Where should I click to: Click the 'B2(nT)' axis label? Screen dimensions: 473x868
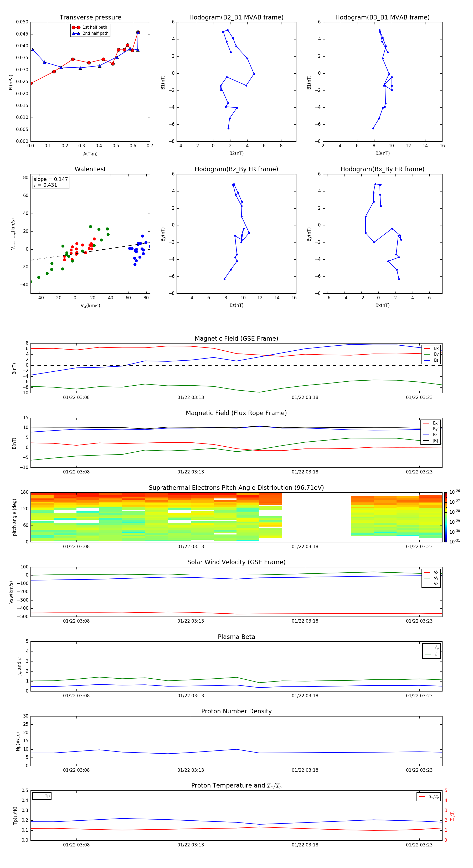point(236,153)
